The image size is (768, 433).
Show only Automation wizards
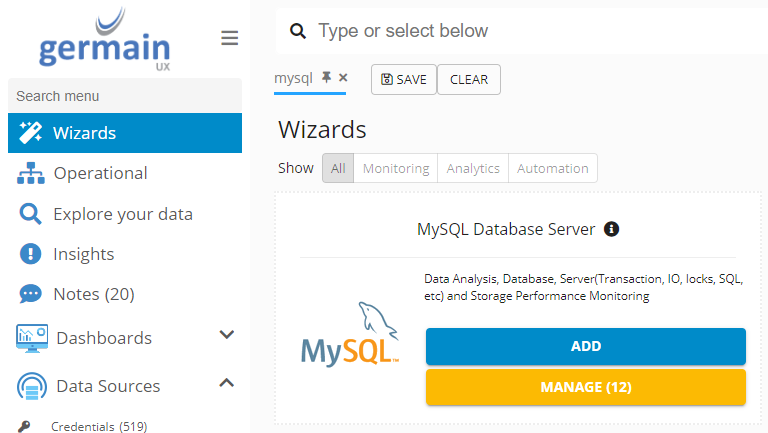pos(552,168)
